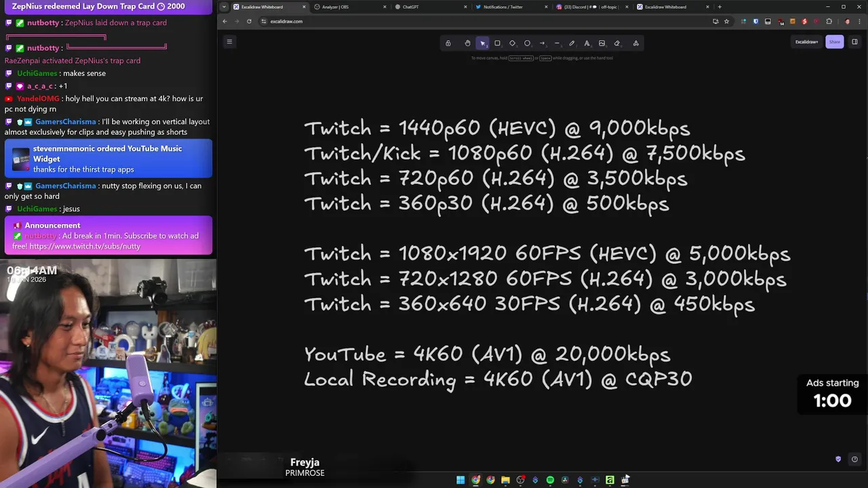Select the Line tool
868x488 pixels.
coord(557,43)
